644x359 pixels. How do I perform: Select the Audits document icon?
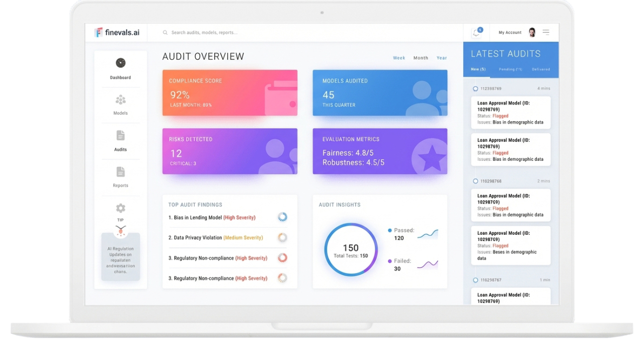tap(120, 136)
